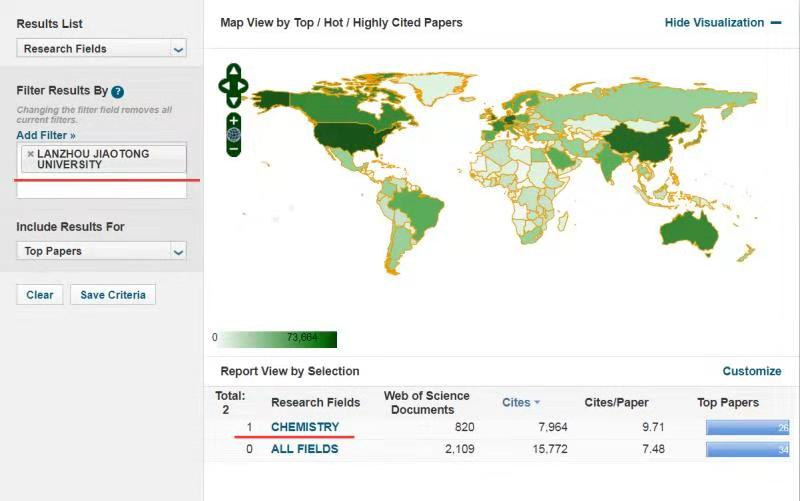
Task: Open ALL FIELDS research field link
Action: 304,450
